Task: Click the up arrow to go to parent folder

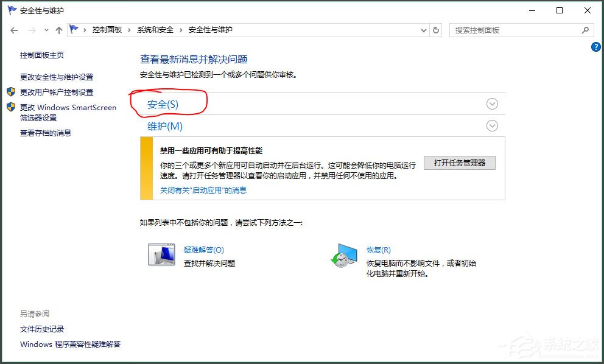Action: point(58,29)
